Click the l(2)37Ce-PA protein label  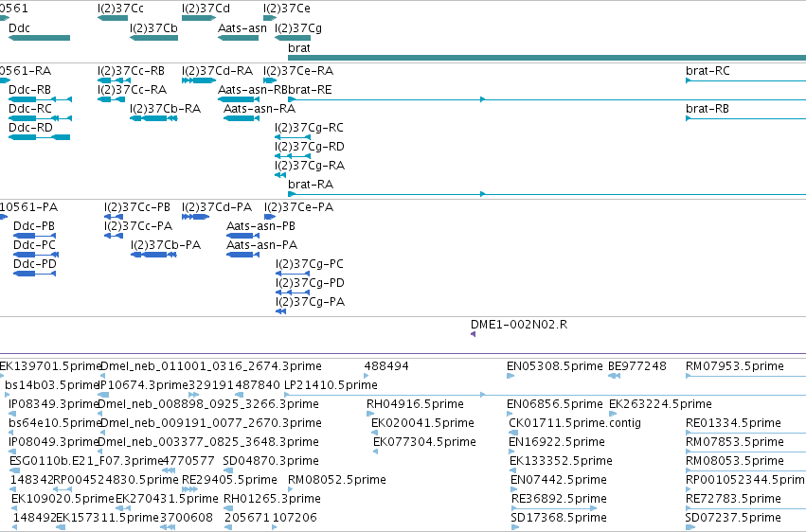[x=298, y=207]
